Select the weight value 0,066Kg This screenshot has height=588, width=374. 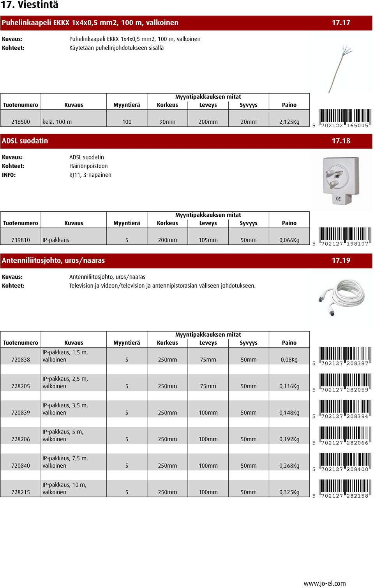[x=289, y=240]
